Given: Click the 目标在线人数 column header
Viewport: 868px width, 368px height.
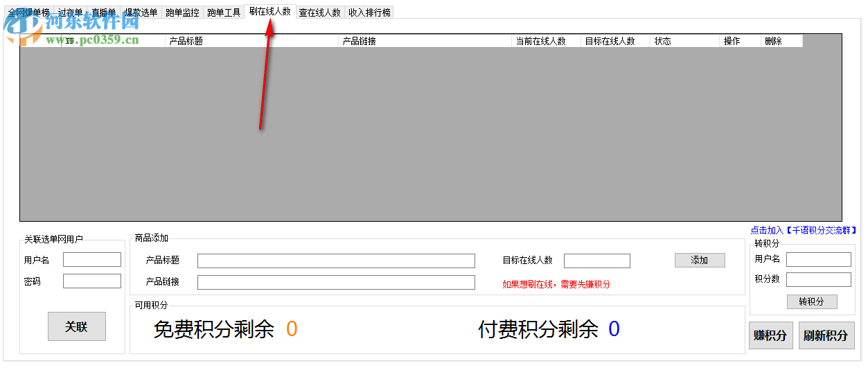Looking at the screenshot, I should click(x=616, y=41).
